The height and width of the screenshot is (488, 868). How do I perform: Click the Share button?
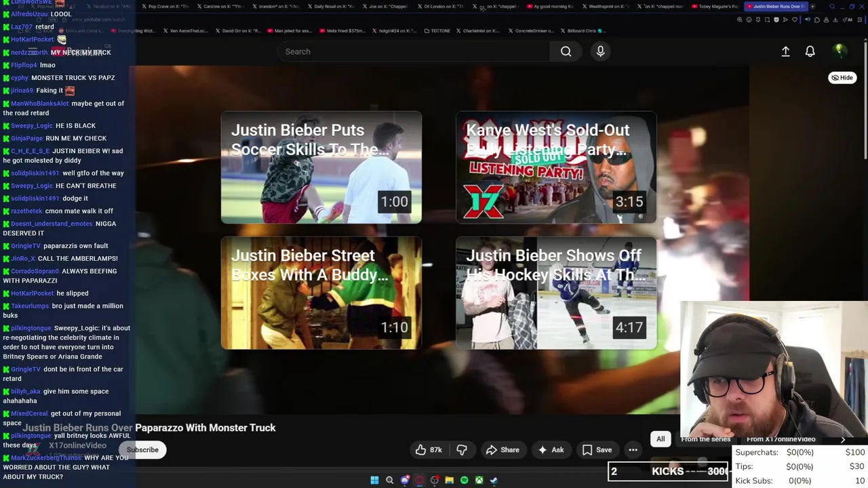[502, 449]
